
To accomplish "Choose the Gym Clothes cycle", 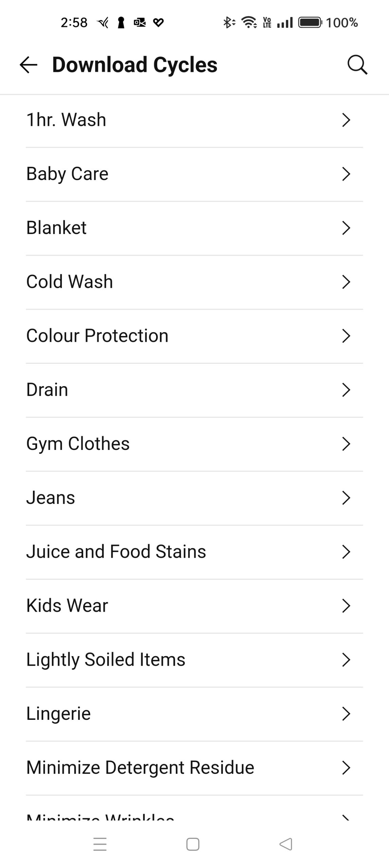I will [78, 444].
